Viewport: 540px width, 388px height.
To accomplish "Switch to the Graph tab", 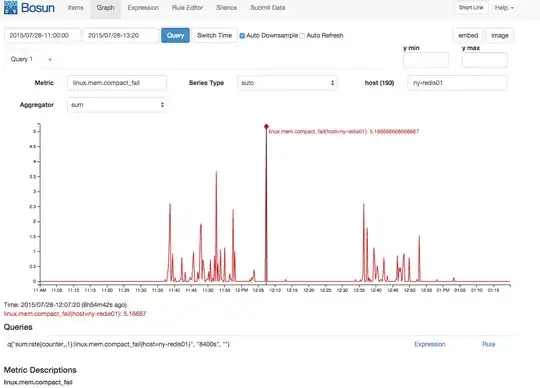I will pos(105,8).
